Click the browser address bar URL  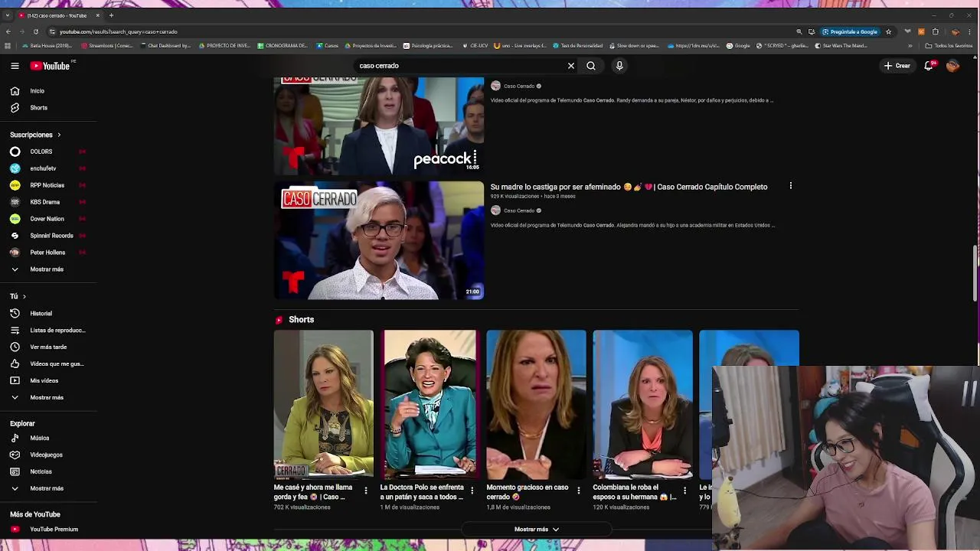pos(119,31)
